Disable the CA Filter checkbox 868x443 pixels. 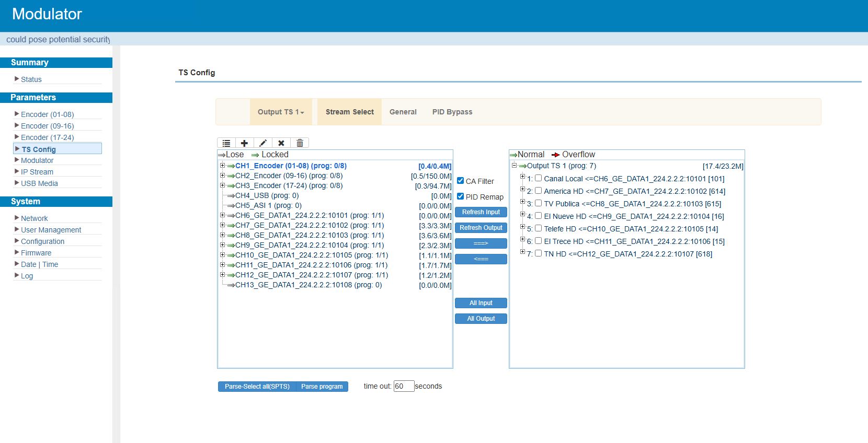pos(461,181)
